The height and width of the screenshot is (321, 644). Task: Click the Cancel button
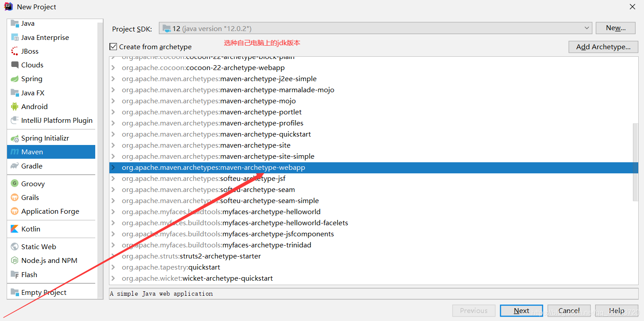[x=569, y=311]
